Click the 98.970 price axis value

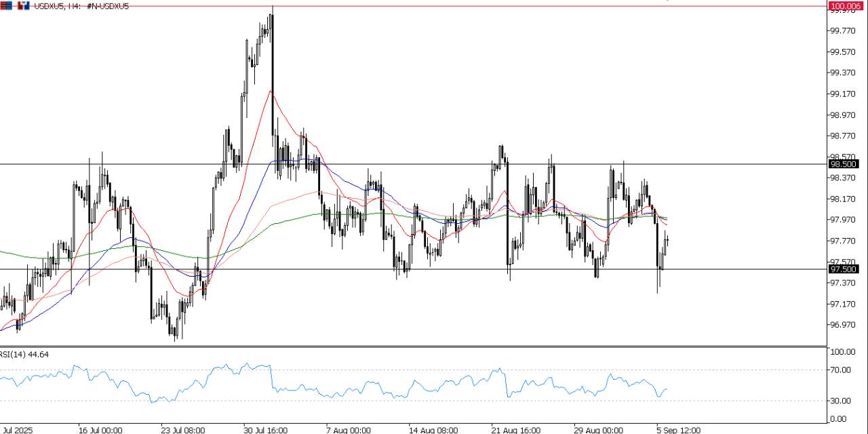(843, 115)
